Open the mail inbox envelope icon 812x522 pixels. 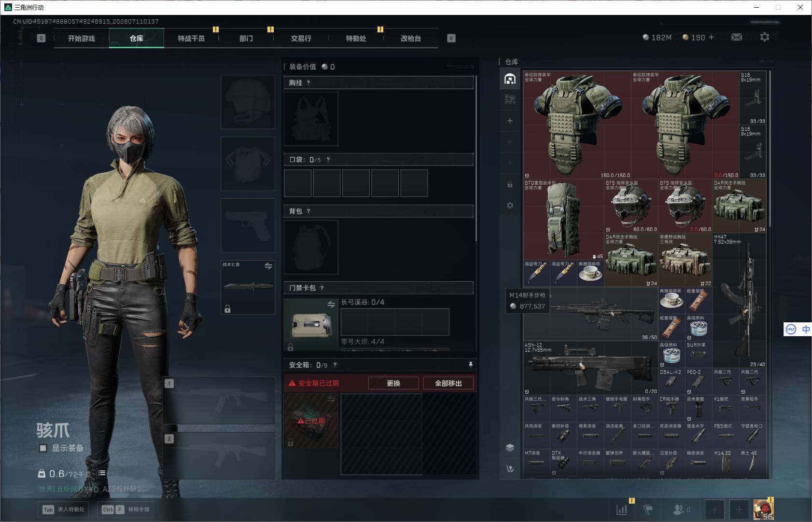tap(737, 37)
